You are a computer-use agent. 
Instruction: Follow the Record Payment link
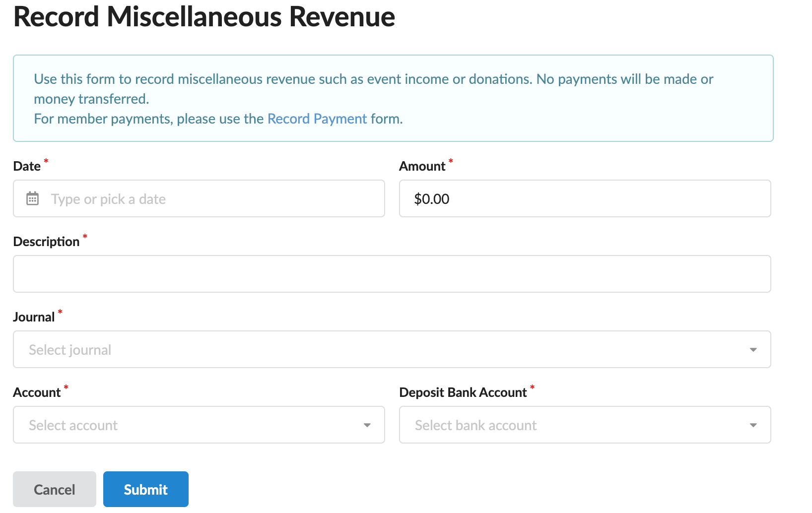coord(317,119)
